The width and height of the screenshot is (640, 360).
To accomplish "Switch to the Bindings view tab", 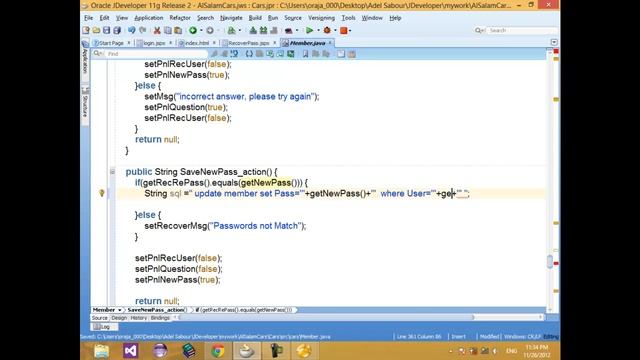I will (x=160, y=318).
